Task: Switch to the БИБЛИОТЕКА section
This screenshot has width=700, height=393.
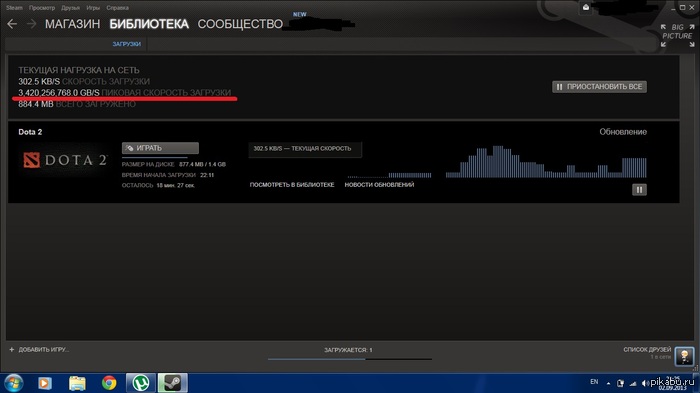Action: (149, 24)
